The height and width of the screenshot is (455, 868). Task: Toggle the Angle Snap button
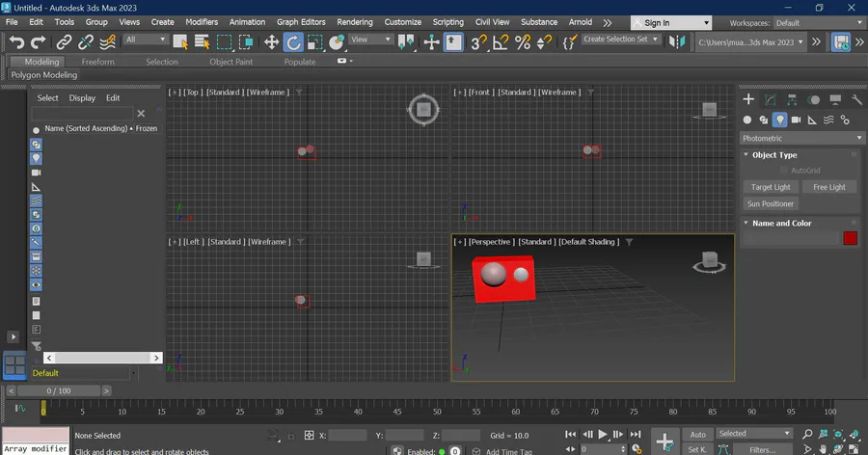[x=501, y=42]
